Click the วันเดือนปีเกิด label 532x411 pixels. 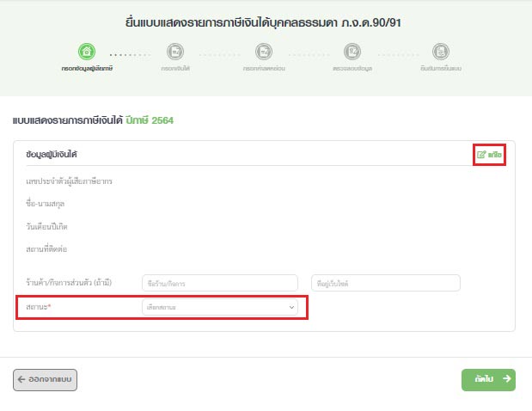coord(46,226)
